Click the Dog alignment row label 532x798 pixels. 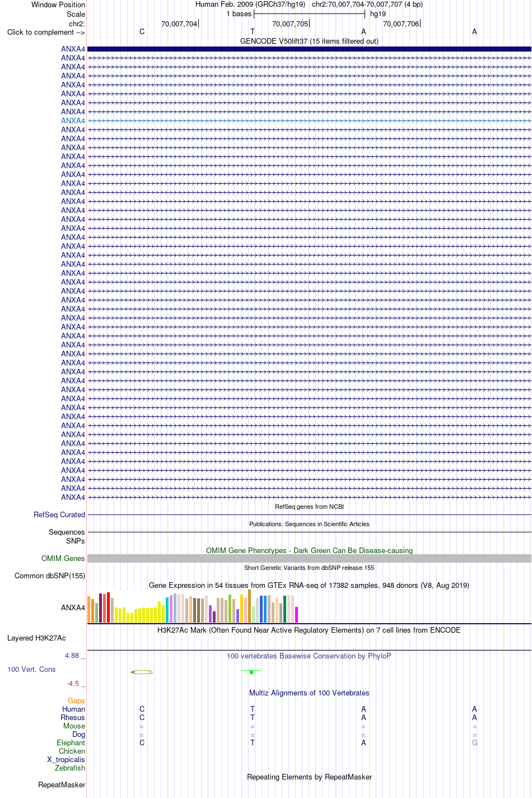(78, 735)
